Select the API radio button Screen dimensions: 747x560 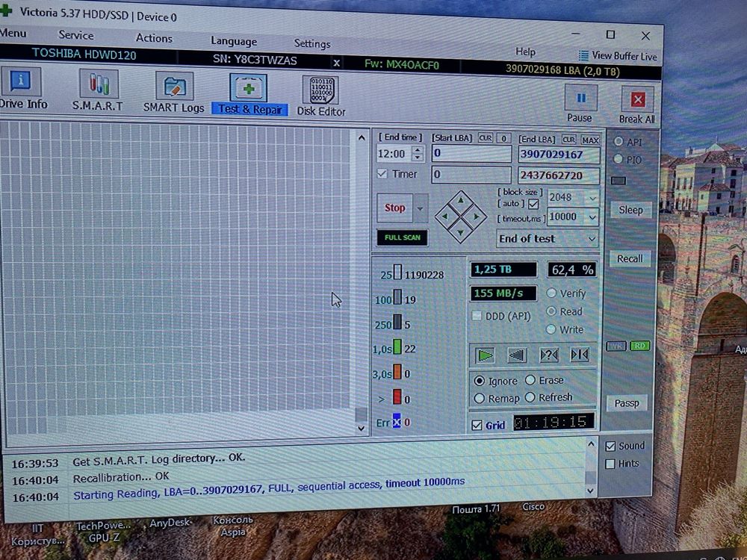(x=619, y=141)
